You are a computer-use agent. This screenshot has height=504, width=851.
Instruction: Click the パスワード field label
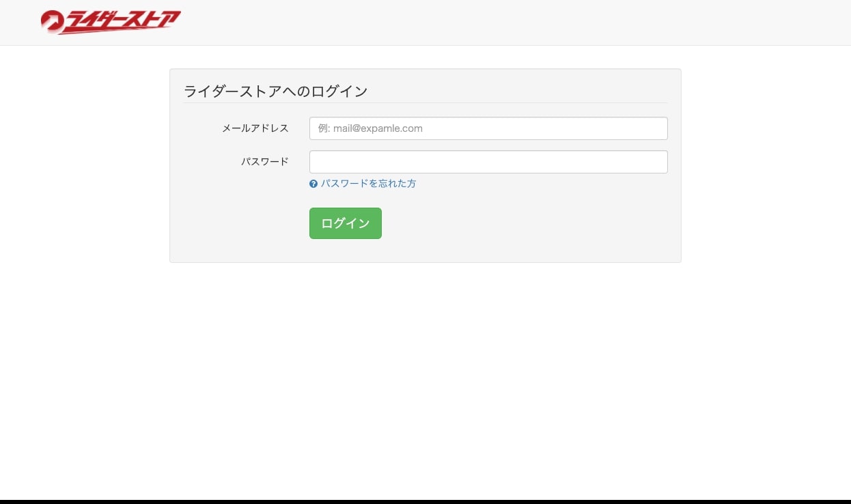(265, 161)
